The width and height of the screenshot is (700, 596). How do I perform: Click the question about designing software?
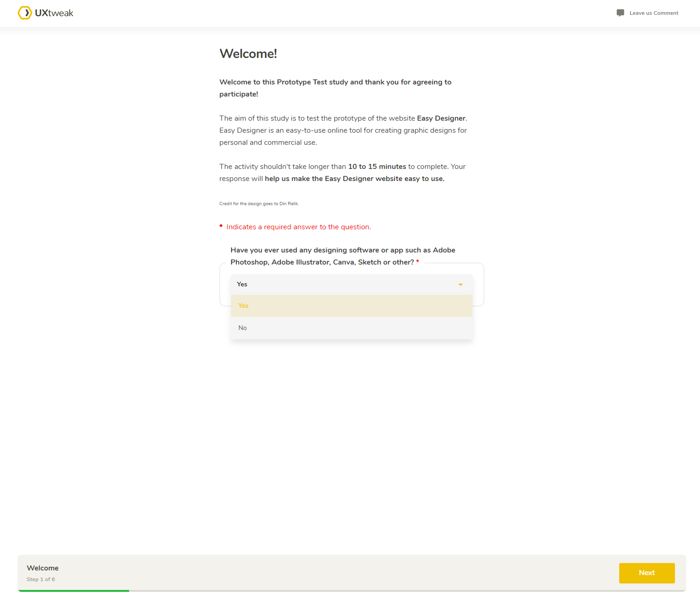point(343,256)
